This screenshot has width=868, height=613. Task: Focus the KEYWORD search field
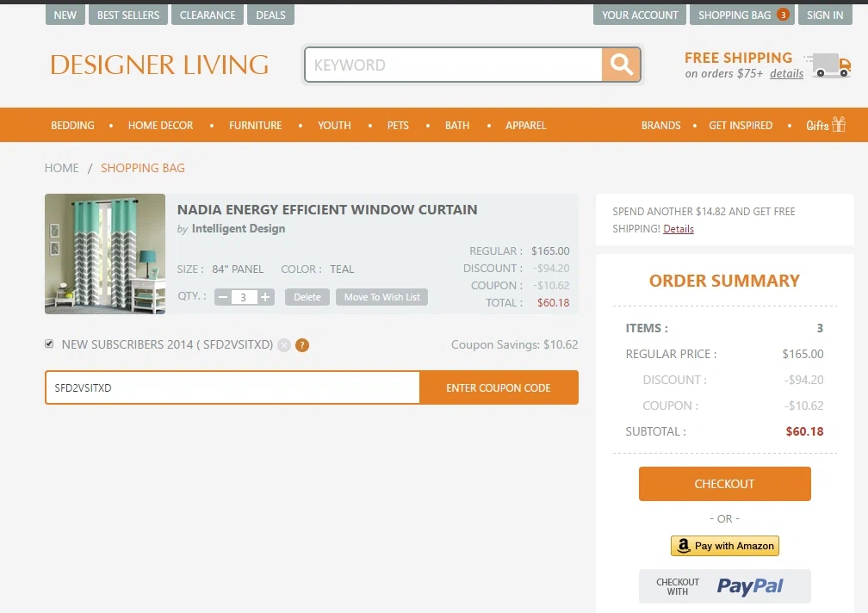coord(453,65)
